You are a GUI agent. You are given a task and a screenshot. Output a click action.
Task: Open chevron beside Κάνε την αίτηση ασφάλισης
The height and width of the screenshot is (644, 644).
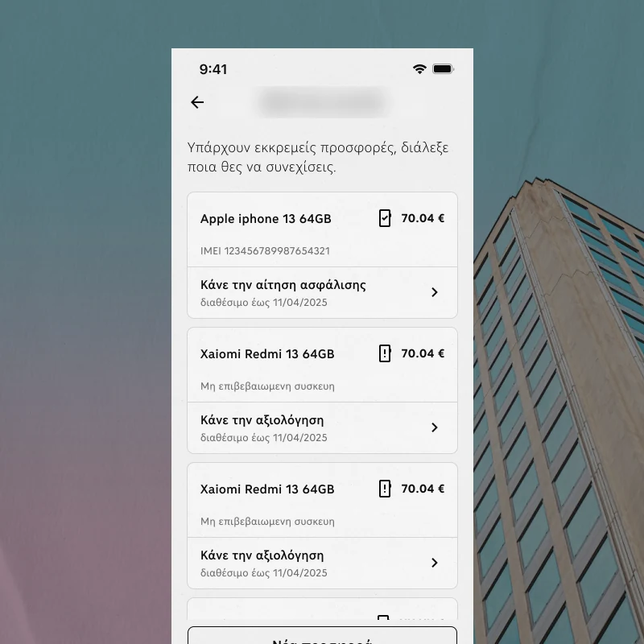tap(435, 292)
